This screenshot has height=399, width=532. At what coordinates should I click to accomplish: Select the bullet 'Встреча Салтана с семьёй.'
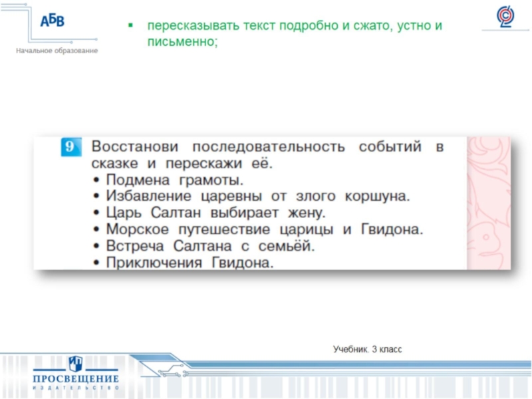tap(210, 246)
